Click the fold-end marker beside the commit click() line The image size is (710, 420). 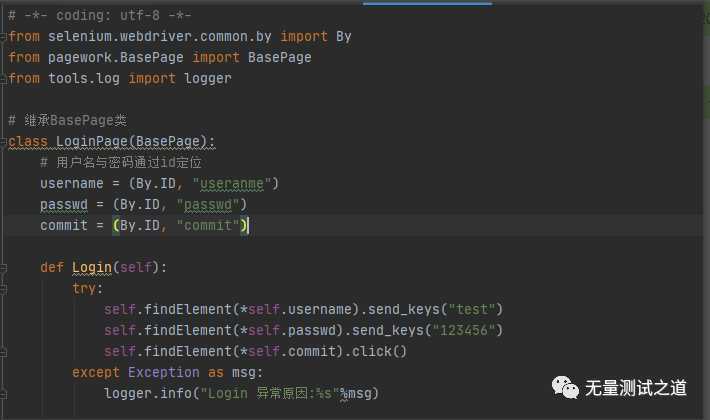(3, 352)
